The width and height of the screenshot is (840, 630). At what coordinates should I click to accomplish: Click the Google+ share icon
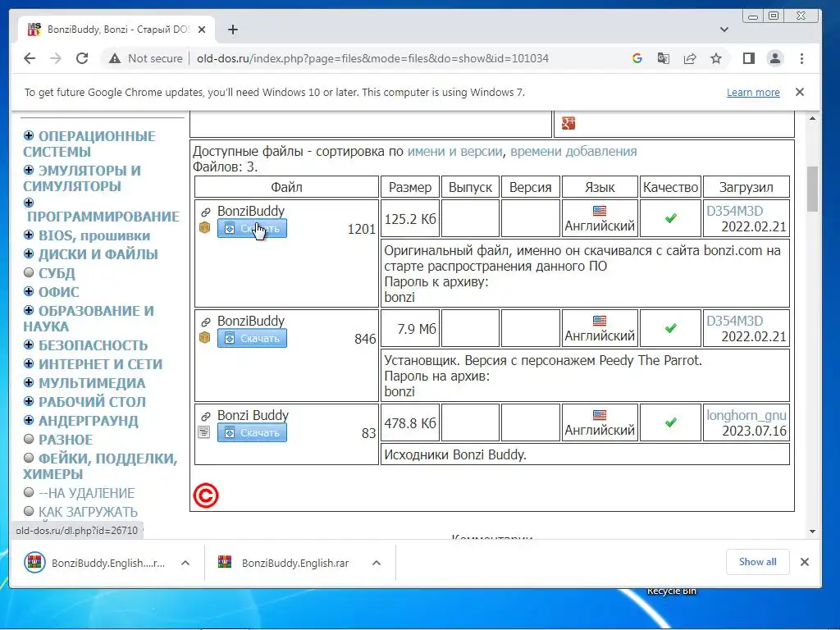tap(568, 123)
